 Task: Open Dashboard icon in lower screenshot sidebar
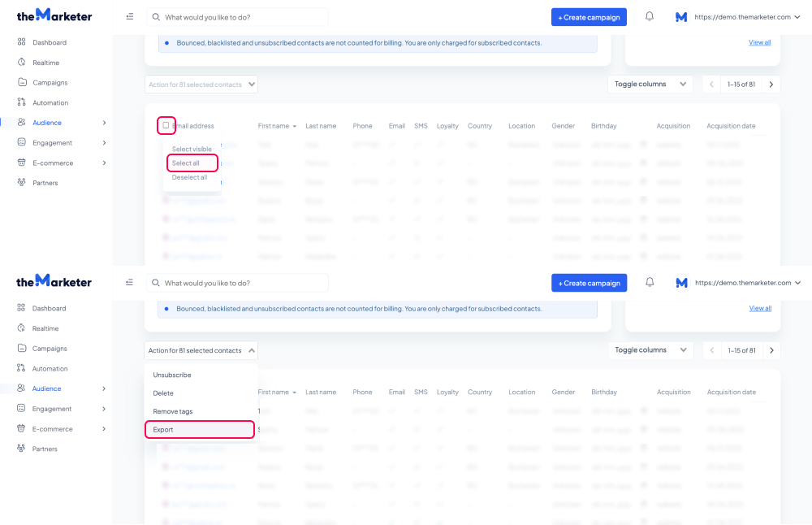tap(21, 308)
